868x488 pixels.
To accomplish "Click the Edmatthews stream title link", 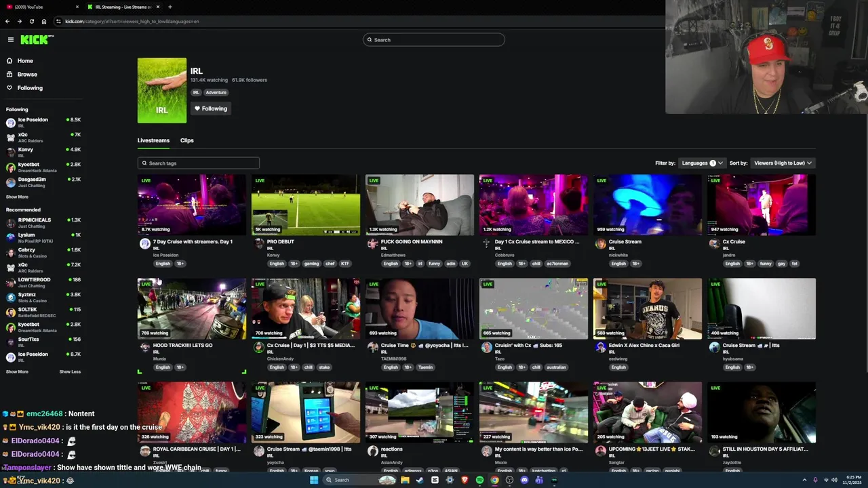I will 412,241.
